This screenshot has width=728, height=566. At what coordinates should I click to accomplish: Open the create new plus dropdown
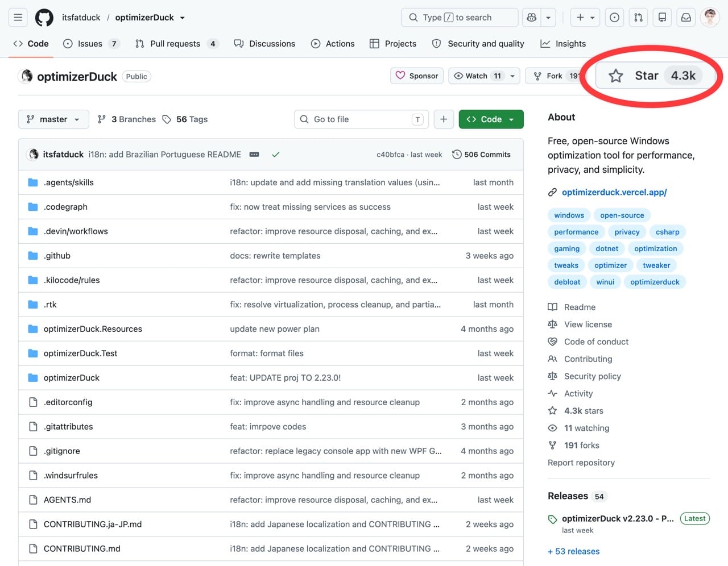point(585,18)
